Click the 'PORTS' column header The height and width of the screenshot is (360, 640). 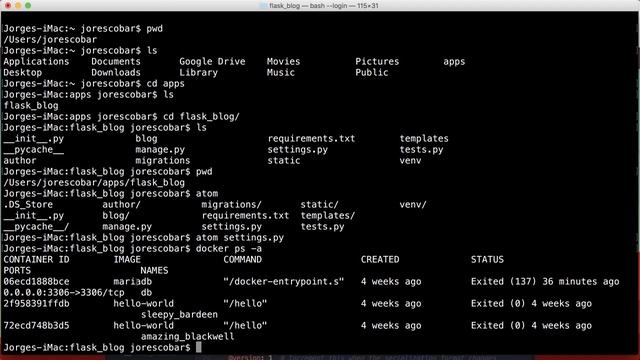(x=17, y=271)
